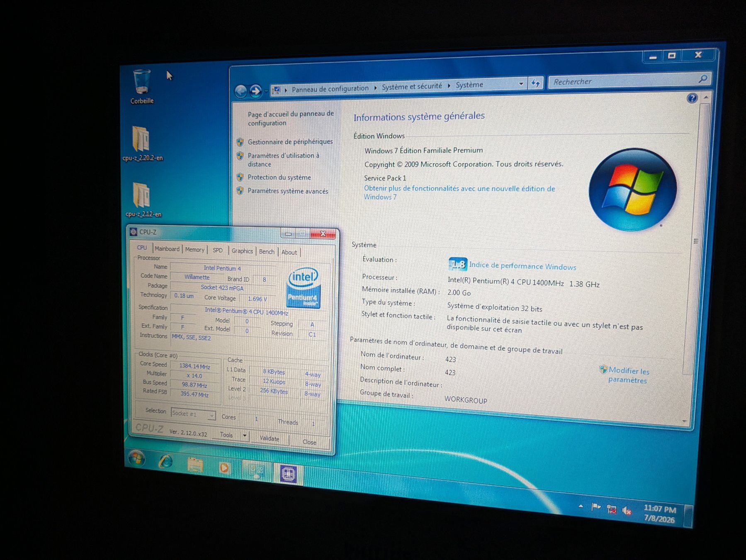
Task: Click the network tray icon
Action: [x=611, y=509]
